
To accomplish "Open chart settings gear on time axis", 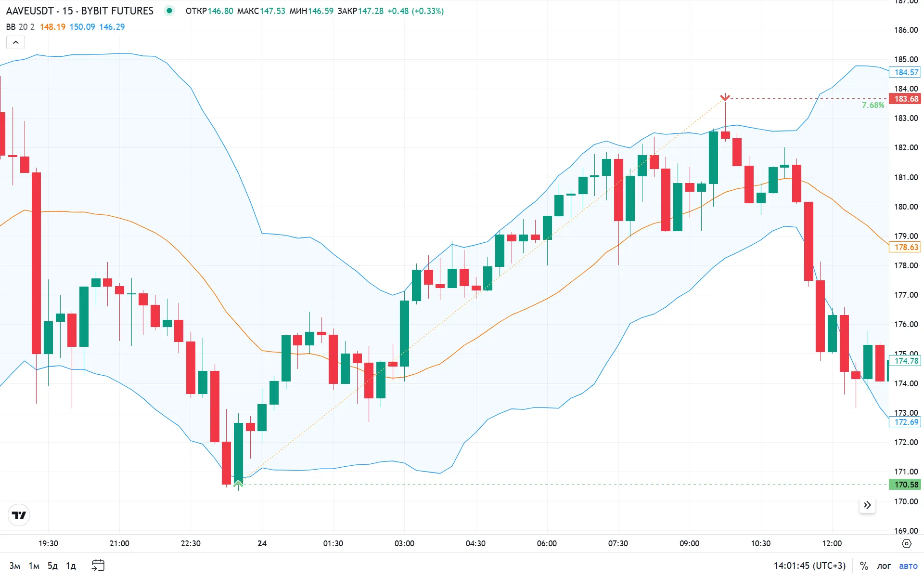I will (x=907, y=544).
